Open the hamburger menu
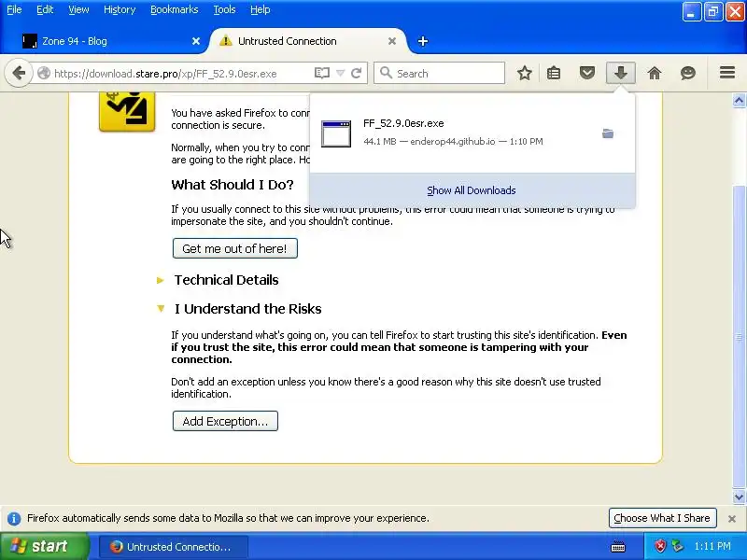 (x=727, y=73)
